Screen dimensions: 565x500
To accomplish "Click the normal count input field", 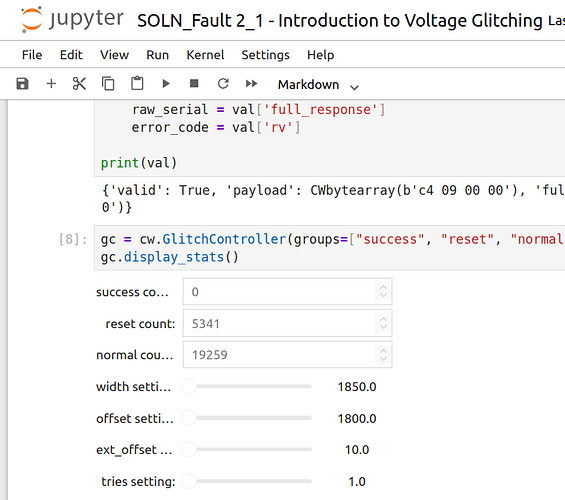I will click(x=287, y=355).
